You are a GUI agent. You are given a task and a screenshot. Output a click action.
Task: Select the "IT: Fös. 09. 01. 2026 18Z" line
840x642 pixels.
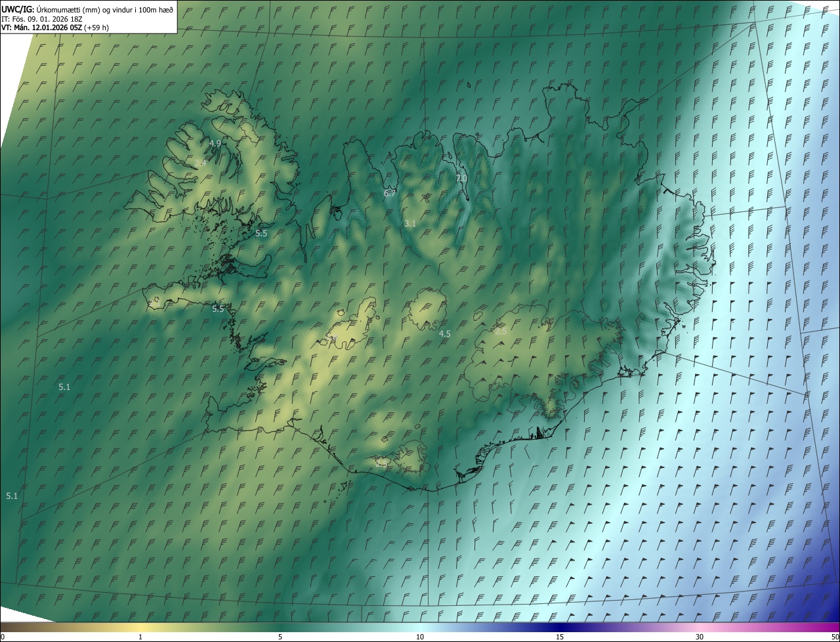(x=42, y=19)
